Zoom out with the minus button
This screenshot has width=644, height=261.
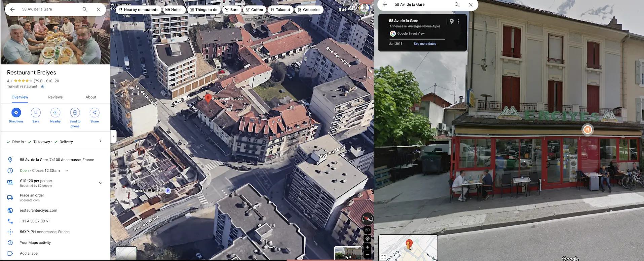[367, 255]
